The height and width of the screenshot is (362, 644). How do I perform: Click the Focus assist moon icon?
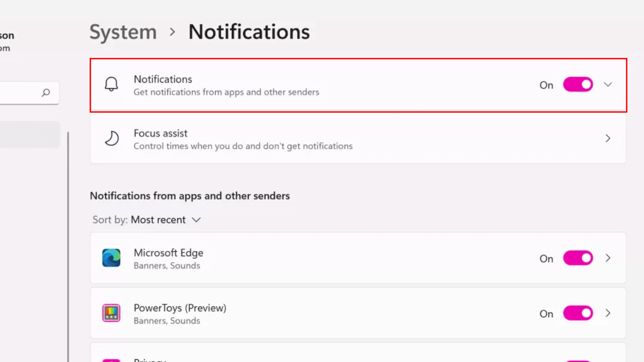[x=111, y=138]
